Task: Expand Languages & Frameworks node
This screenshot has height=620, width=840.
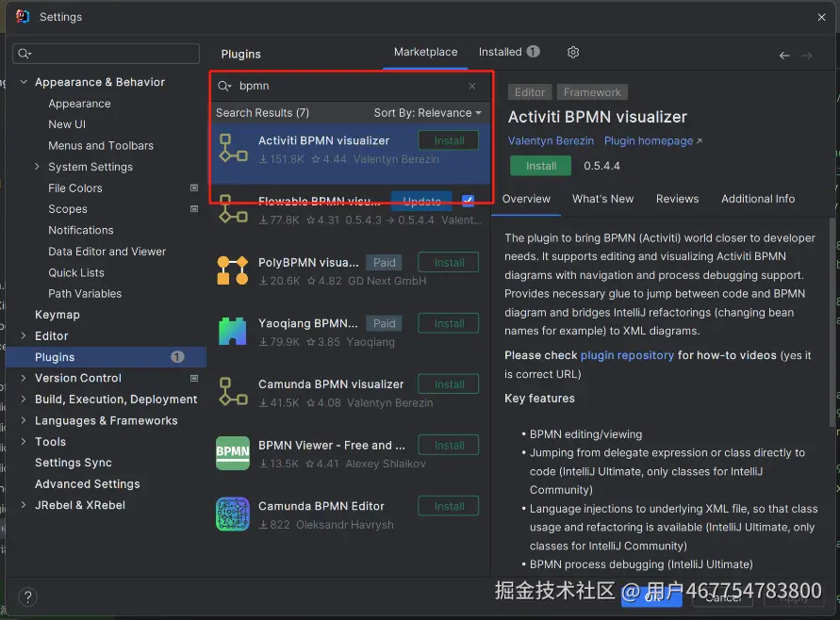Action: coord(24,420)
